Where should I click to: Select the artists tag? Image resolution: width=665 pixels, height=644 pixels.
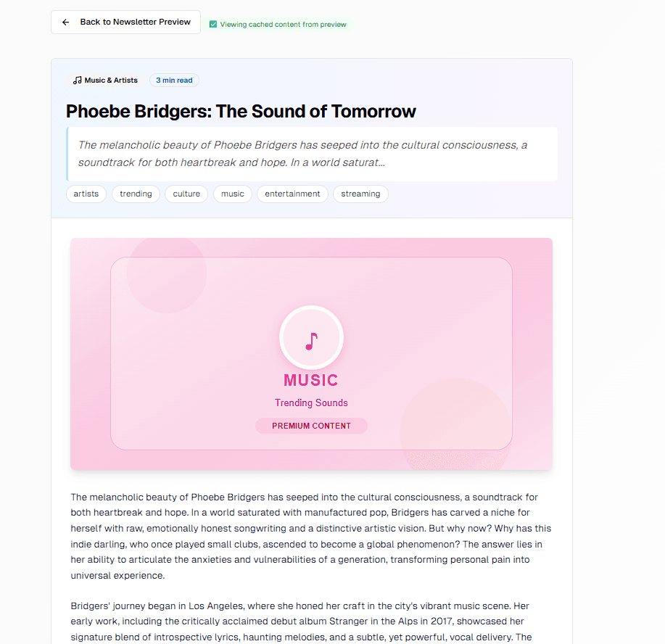point(86,194)
